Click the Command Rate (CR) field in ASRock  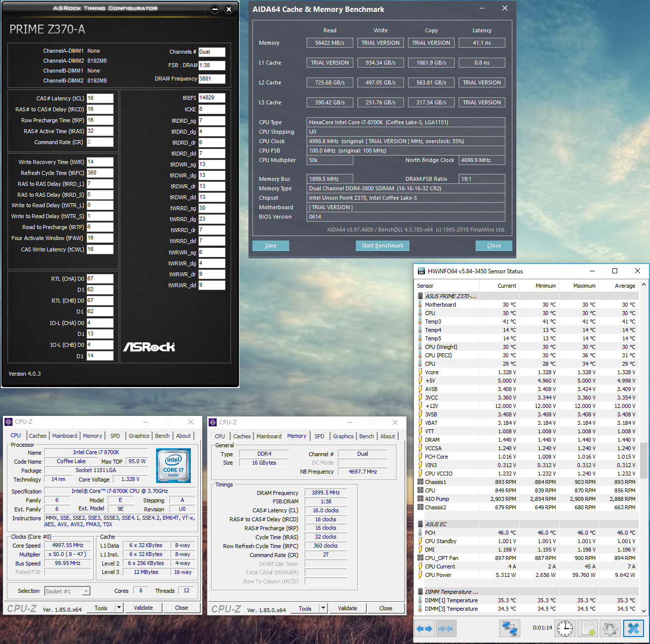[x=100, y=142]
